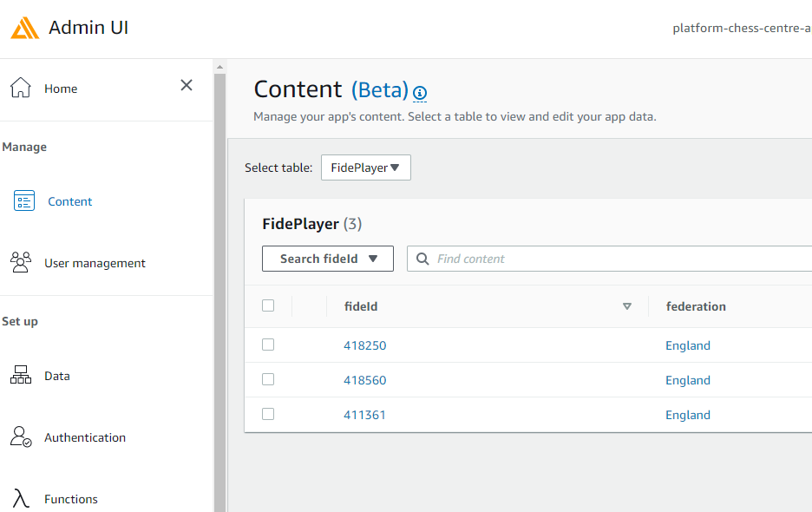Screen dimensions: 812x512
Task: Click the Amplify Admin UI logo
Action: point(24,27)
